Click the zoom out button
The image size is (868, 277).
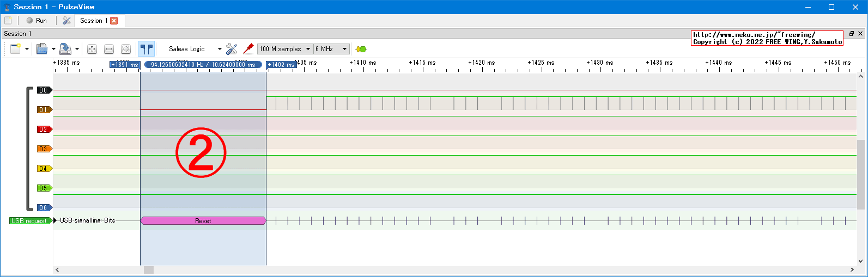pyautogui.click(x=109, y=49)
